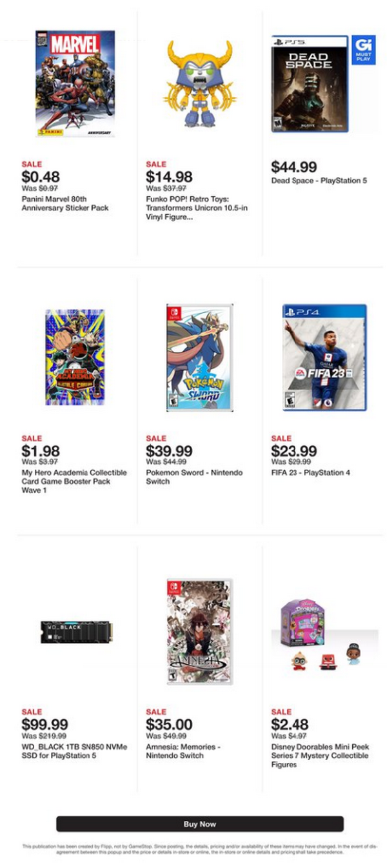Viewport: 387px width, 868px height.
Task: Select the FIFA 23 - PlayStation 4 title
Action: (x=311, y=473)
